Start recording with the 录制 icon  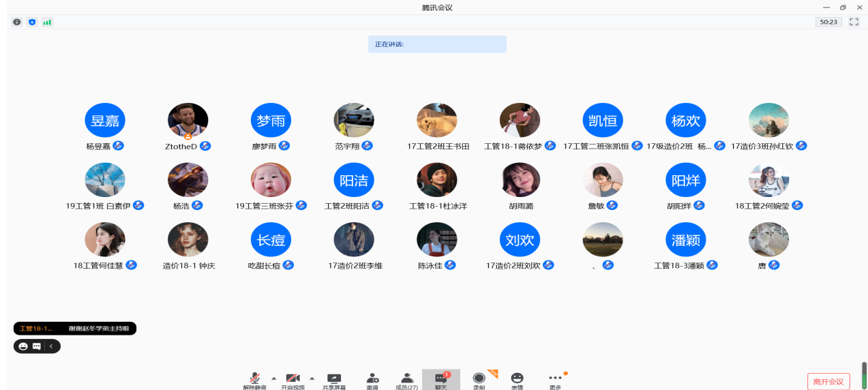click(x=479, y=380)
